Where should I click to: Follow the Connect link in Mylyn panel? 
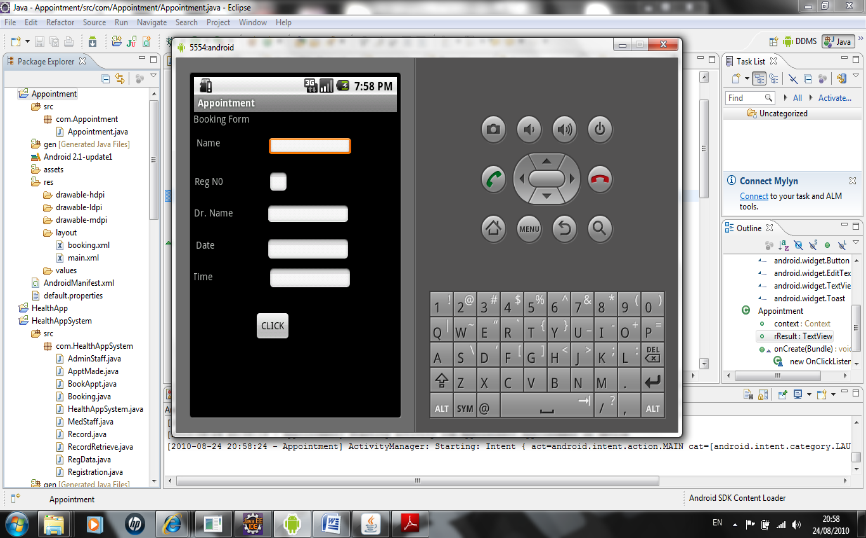click(x=754, y=196)
